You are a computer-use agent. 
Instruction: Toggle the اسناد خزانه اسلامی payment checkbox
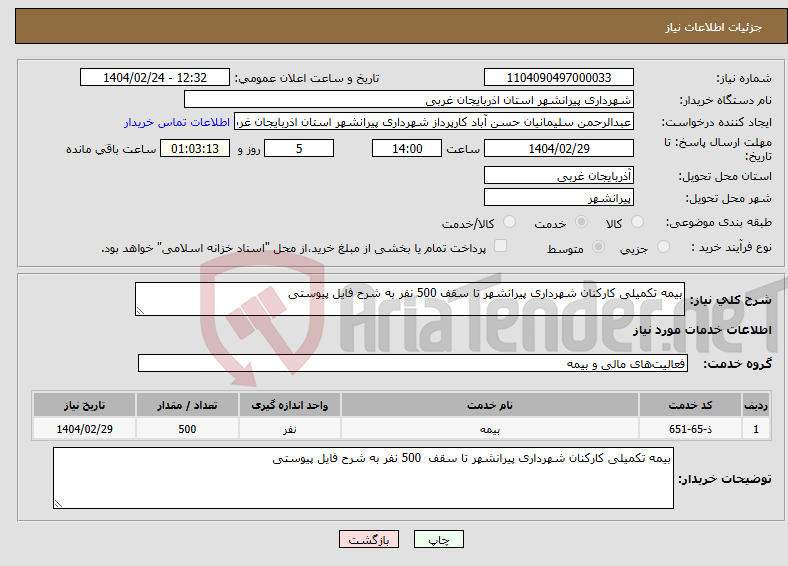[x=500, y=245]
